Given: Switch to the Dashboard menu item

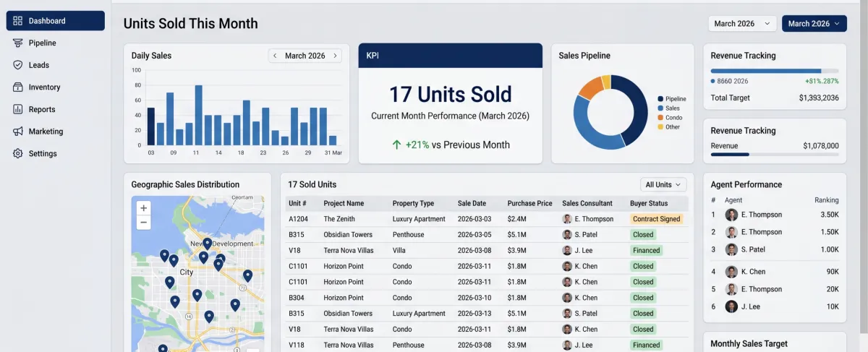Looking at the screenshot, I should click(56, 21).
